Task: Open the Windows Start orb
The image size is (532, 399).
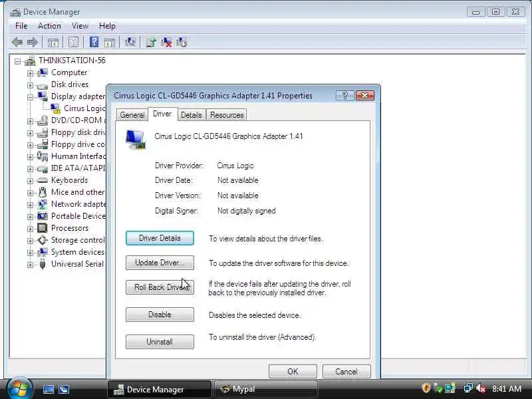Action: (19, 388)
